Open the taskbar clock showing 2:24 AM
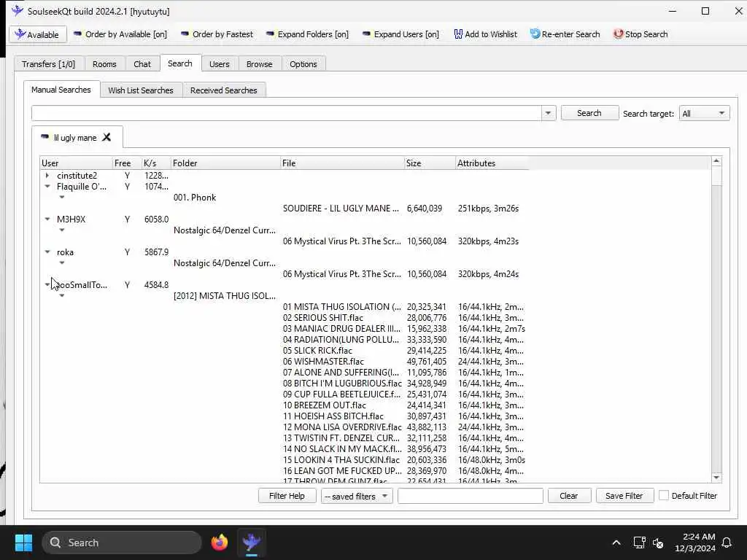The width and height of the screenshot is (747, 560). (694, 542)
